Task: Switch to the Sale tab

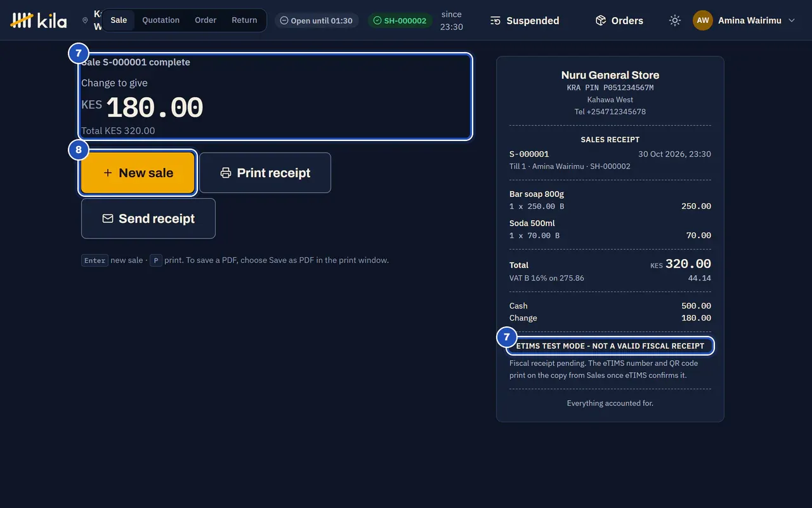Action: (x=119, y=20)
